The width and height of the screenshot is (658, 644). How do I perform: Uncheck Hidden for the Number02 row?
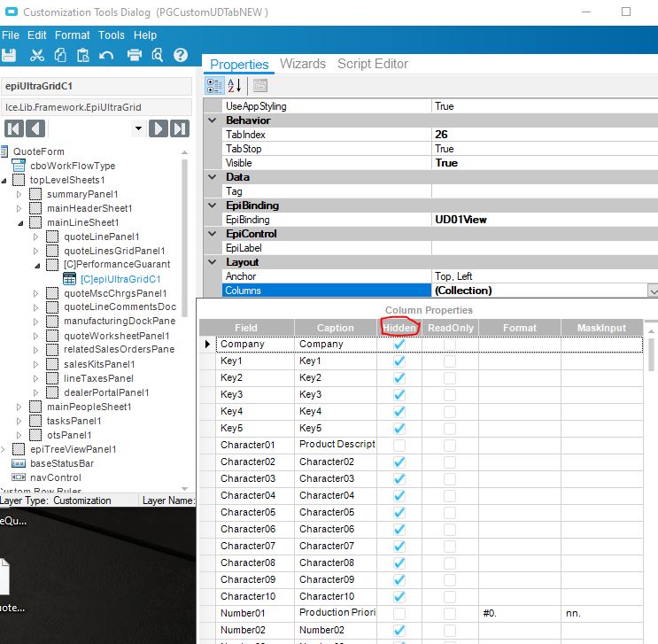click(x=399, y=630)
